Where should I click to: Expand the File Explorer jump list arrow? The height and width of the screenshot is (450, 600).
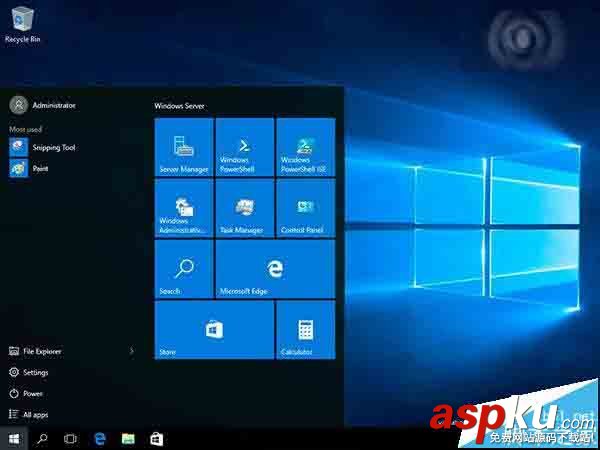(132, 351)
